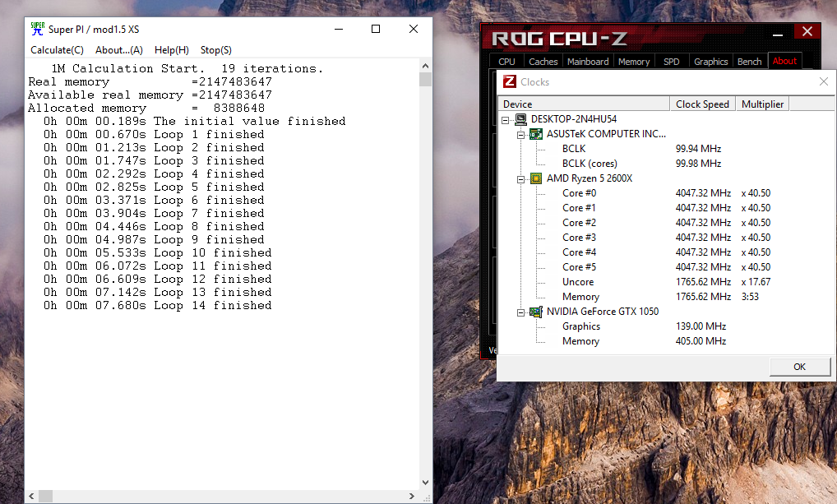This screenshot has width=837, height=504.
Task: Click the graphics card icon beside NVIDIA GeForce
Action: [x=536, y=312]
